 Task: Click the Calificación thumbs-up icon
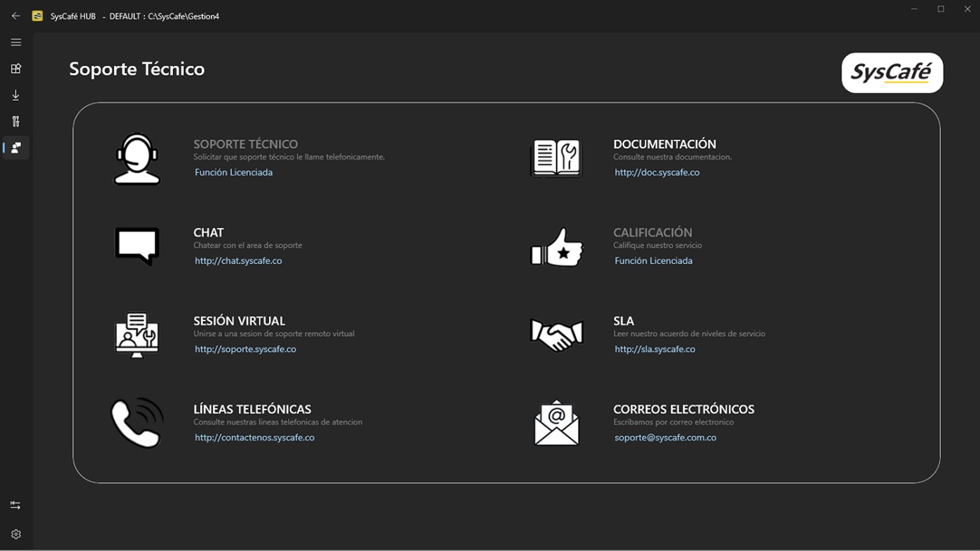556,247
